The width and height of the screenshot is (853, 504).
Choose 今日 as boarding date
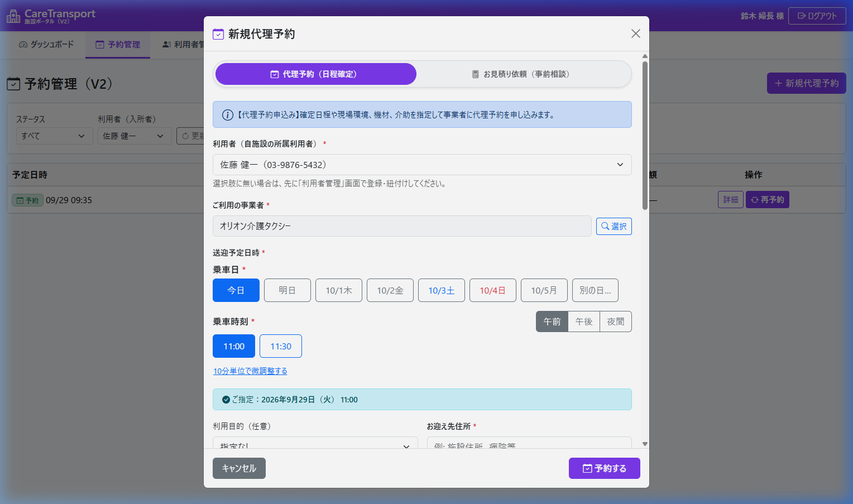coord(236,290)
